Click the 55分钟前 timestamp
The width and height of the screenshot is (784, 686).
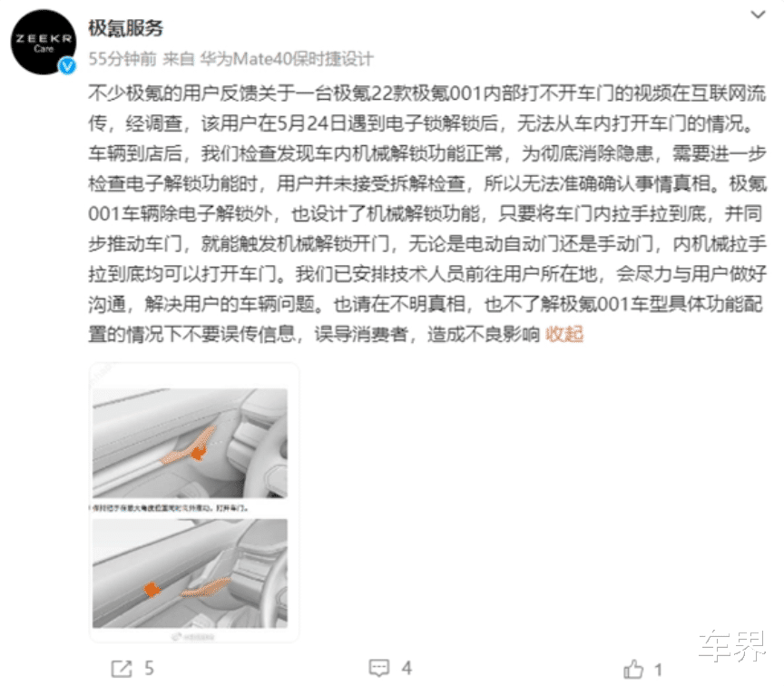(122, 59)
